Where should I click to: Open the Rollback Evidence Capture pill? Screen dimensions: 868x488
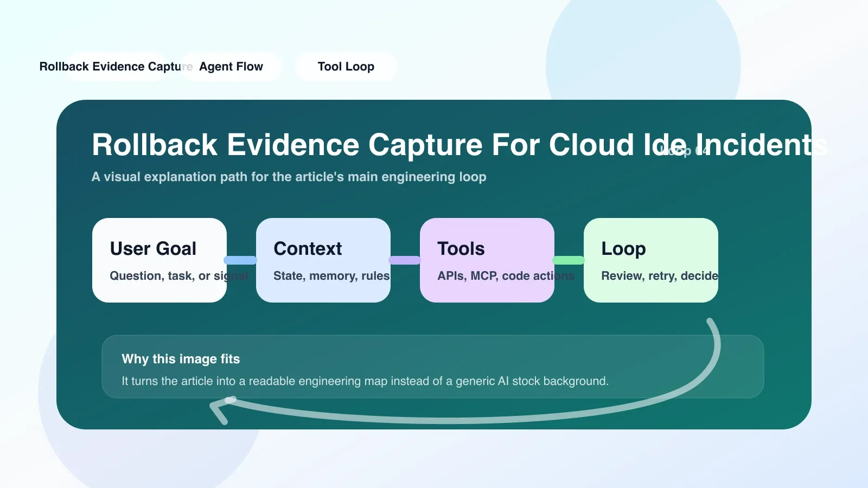click(116, 67)
